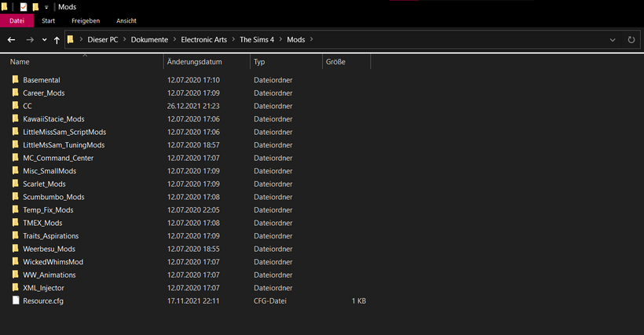Select the Traits_Aspirations folder name
The height and width of the screenshot is (335, 644).
(x=50, y=236)
